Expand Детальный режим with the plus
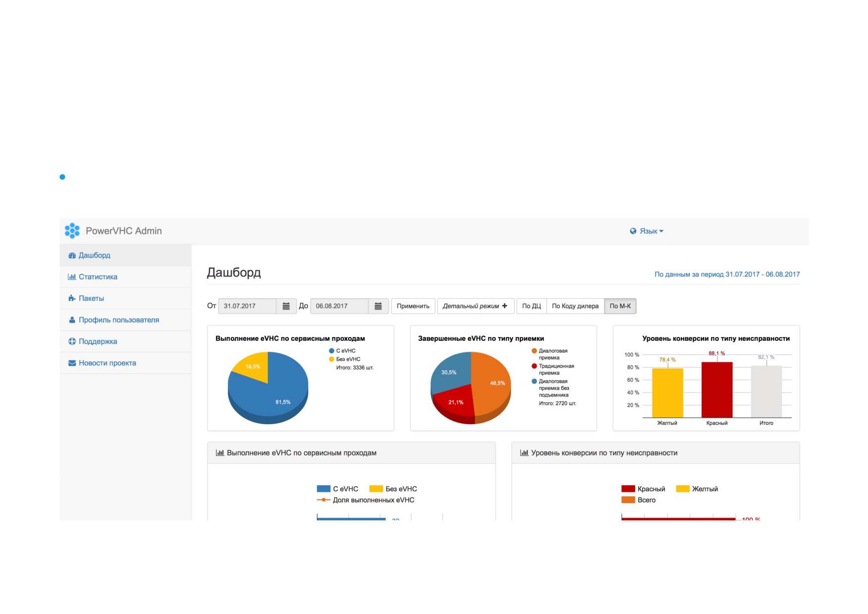This screenshot has width=868, height=614. tap(475, 306)
